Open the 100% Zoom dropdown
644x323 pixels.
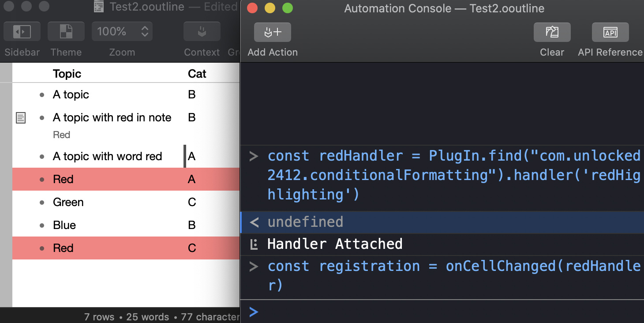click(x=122, y=32)
